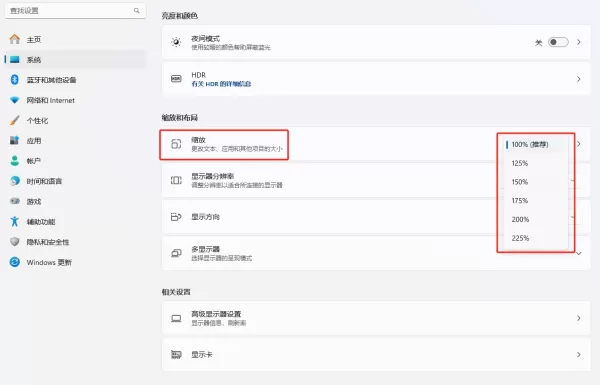
Task: Open the HDR row chevron
Action: coord(579,79)
